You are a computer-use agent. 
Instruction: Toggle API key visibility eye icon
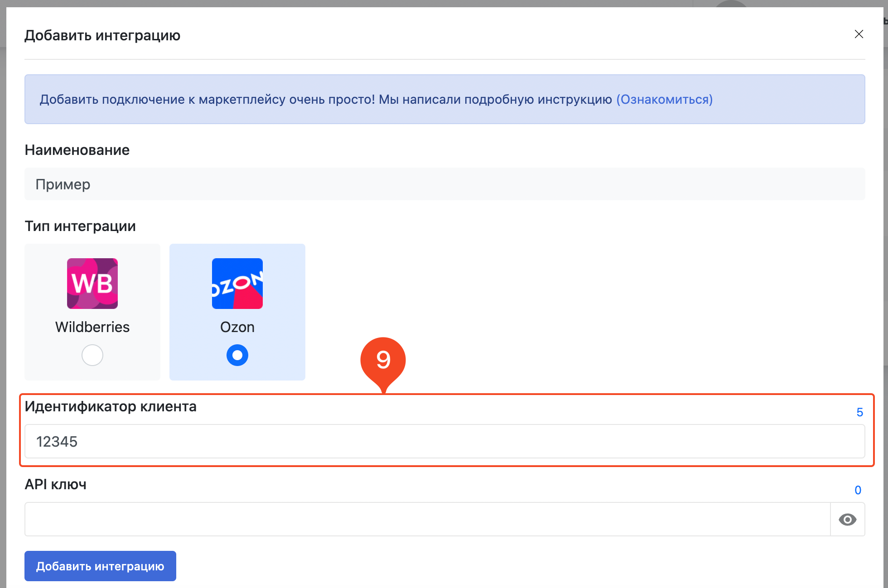847,519
